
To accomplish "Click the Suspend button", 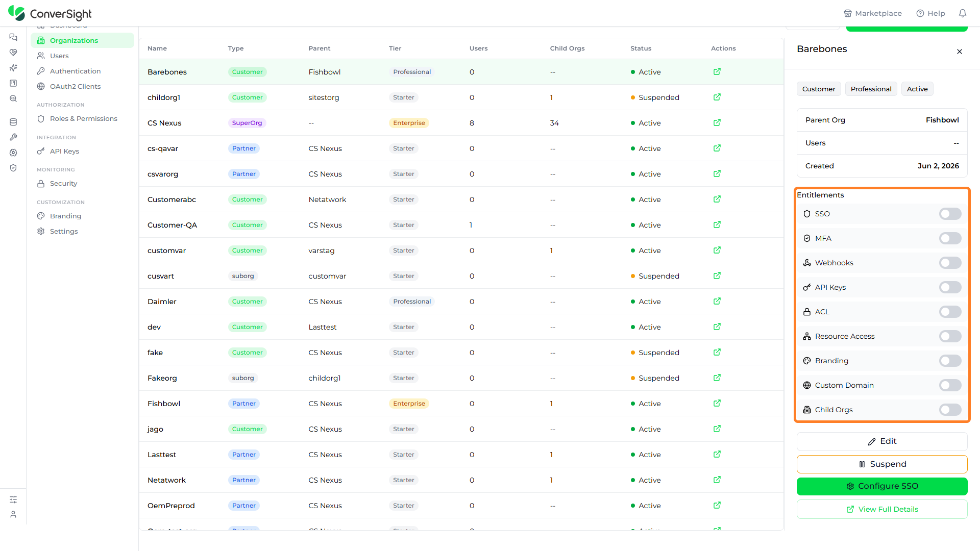I will tap(881, 464).
